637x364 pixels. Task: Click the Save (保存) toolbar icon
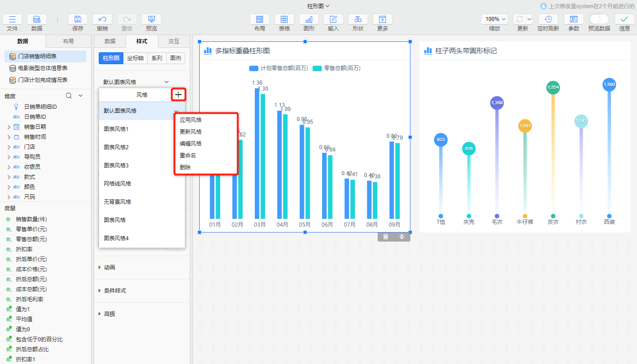[78, 19]
